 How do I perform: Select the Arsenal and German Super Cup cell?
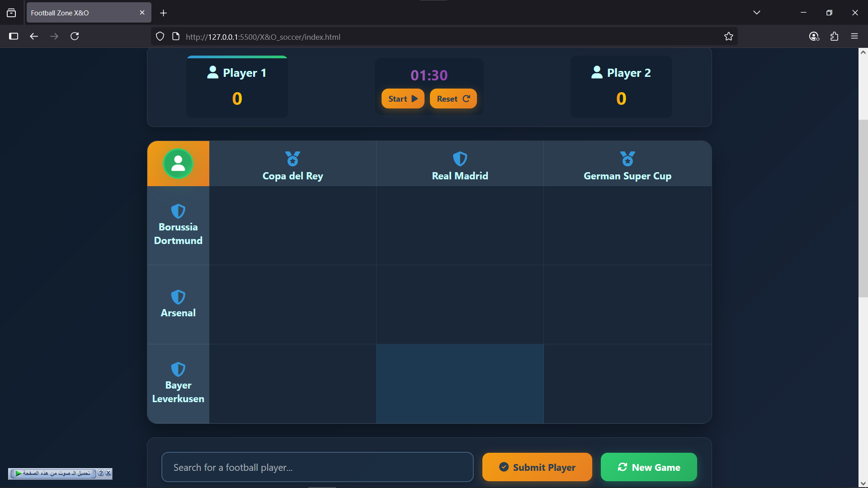(627, 305)
